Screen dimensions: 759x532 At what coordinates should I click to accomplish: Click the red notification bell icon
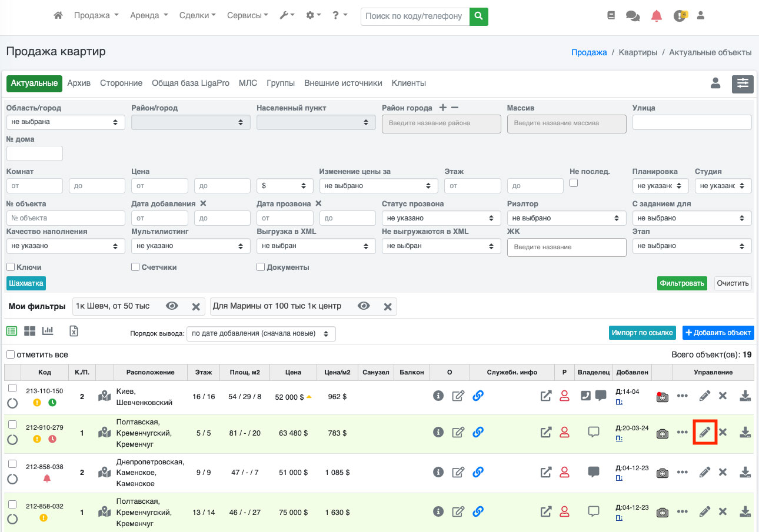(657, 16)
